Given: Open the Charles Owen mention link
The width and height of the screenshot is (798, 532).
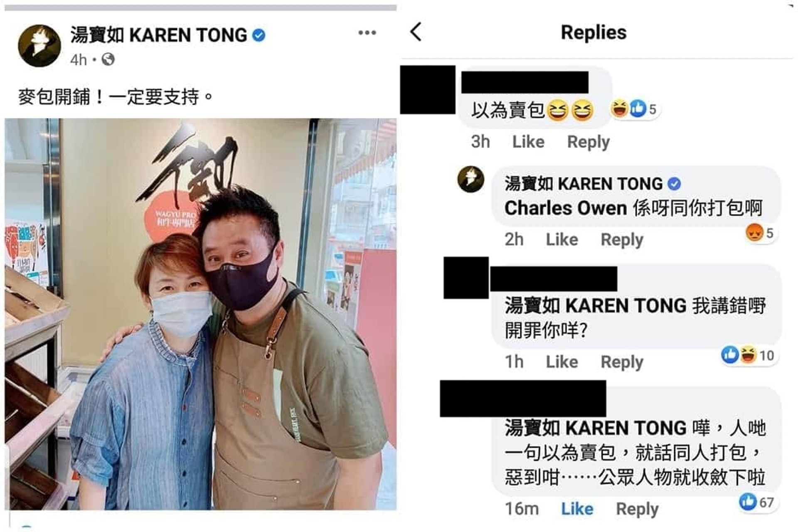Looking at the screenshot, I should pyautogui.click(x=566, y=208).
